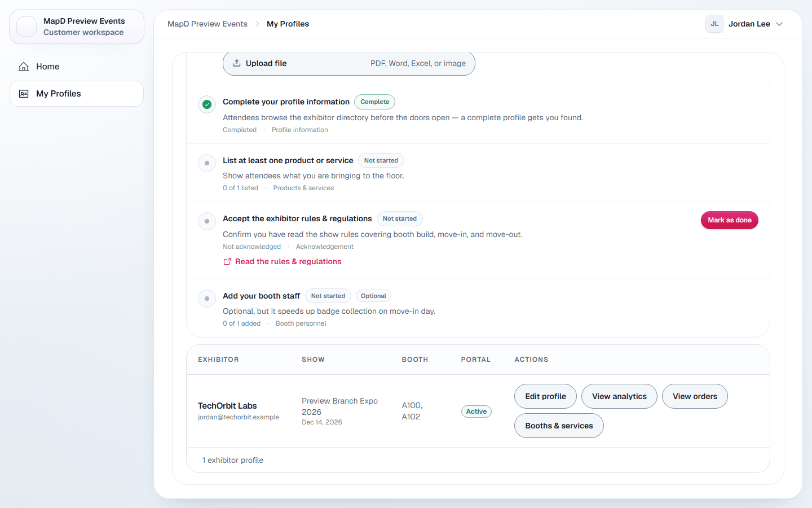Go to MapD Preview Events breadcrumb
Image resolution: width=812 pixels, height=508 pixels.
tap(208, 24)
